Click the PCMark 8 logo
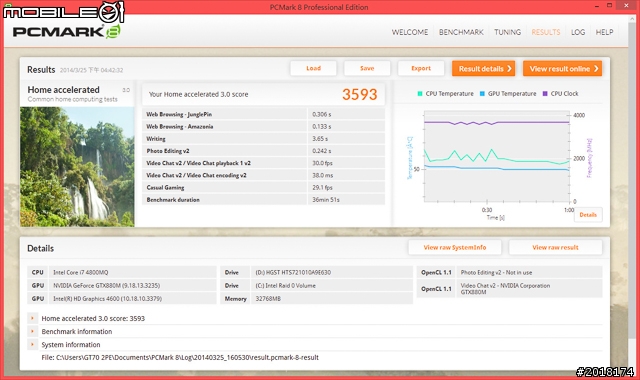 pos(66,32)
